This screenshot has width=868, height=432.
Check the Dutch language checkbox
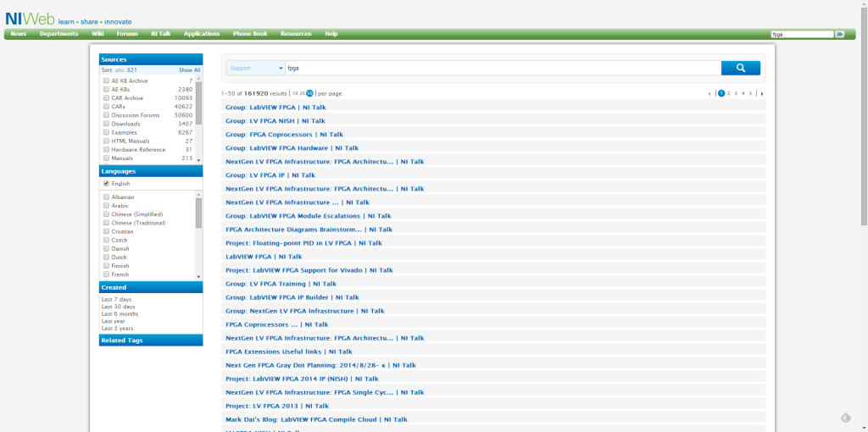pyautogui.click(x=106, y=258)
